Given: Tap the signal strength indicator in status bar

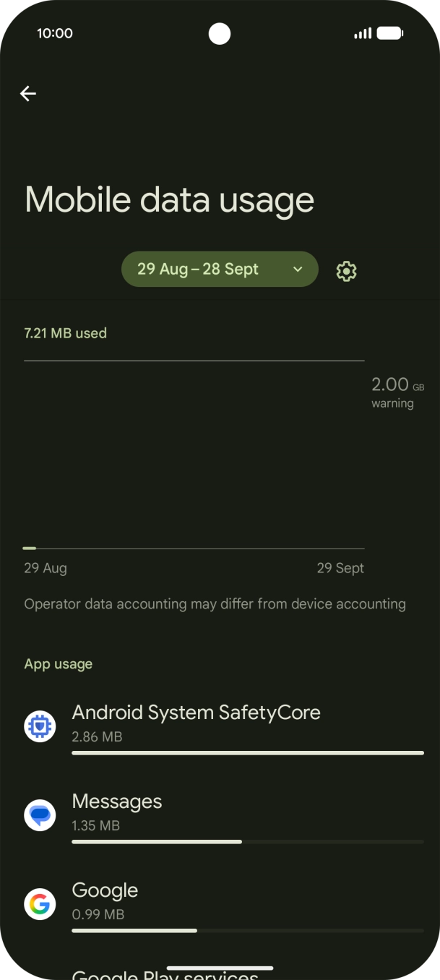Looking at the screenshot, I should click(x=362, y=33).
